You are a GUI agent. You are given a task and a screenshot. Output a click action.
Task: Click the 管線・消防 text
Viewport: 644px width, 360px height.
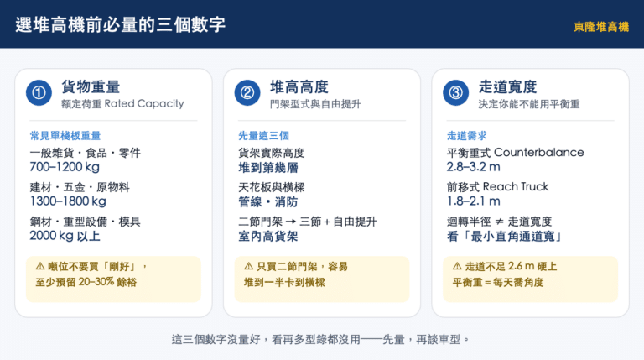pos(267,202)
